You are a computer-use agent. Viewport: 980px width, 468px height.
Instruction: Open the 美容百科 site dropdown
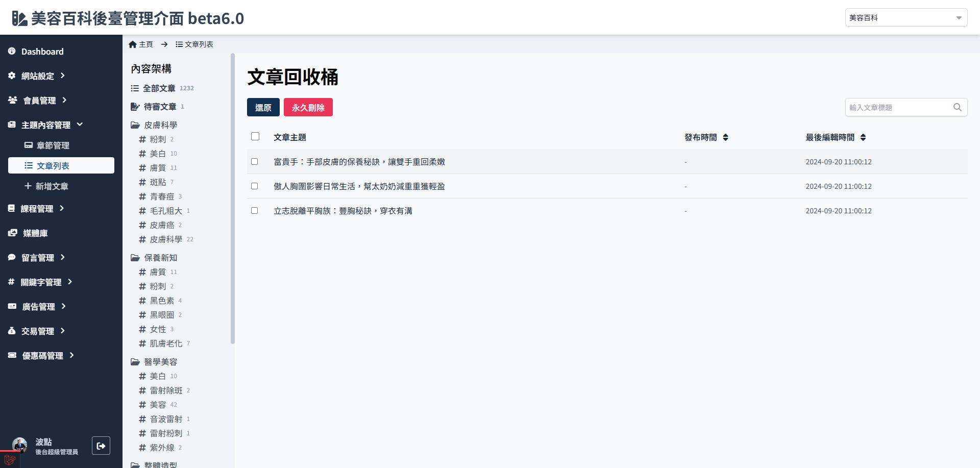coord(906,17)
